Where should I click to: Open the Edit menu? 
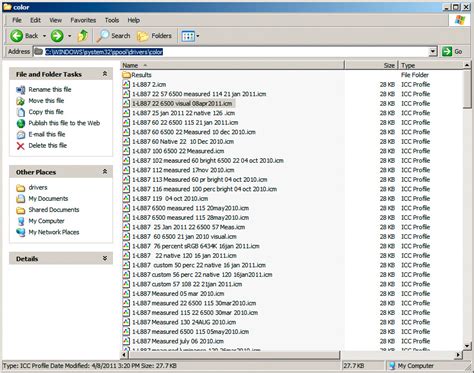[x=35, y=20]
